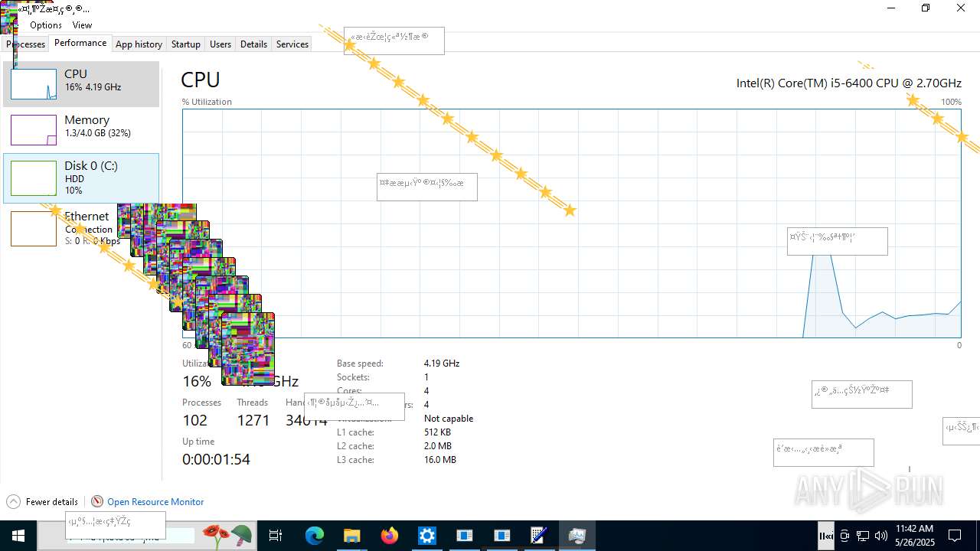Open the network status tray icon
This screenshot has width=980, height=551.
863,536
